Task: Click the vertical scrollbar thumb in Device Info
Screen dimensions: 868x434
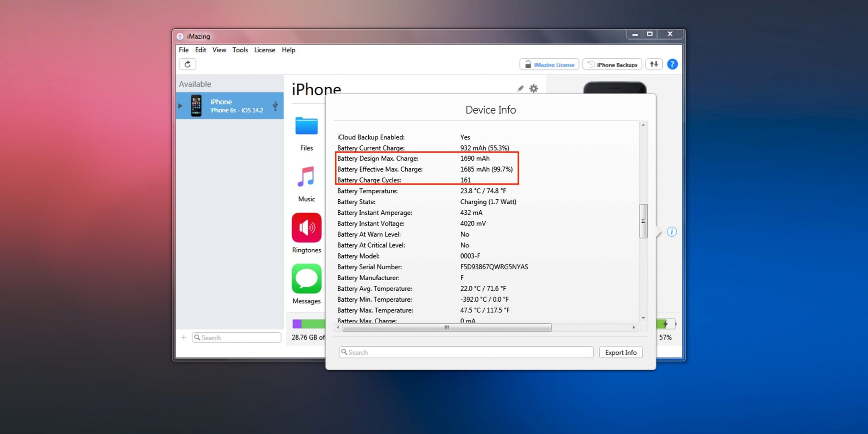Action: pyautogui.click(x=643, y=221)
